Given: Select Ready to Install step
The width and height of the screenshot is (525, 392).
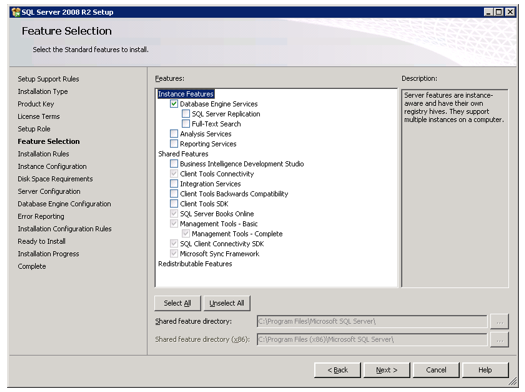Looking at the screenshot, I should [42, 241].
